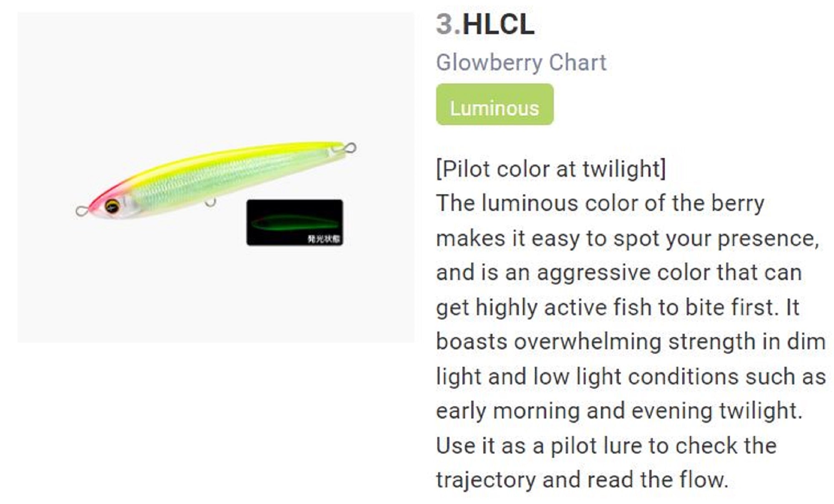Click the HLCL color code heading

(498, 25)
